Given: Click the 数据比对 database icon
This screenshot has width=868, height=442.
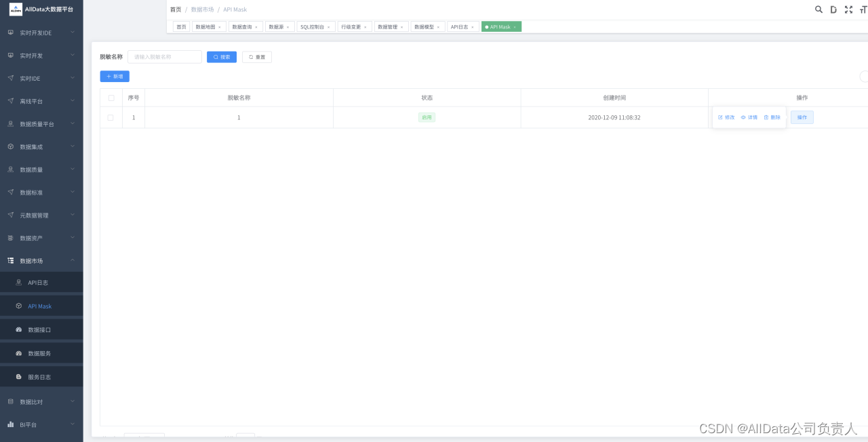Looking at the screenshot, I should 11,401.
